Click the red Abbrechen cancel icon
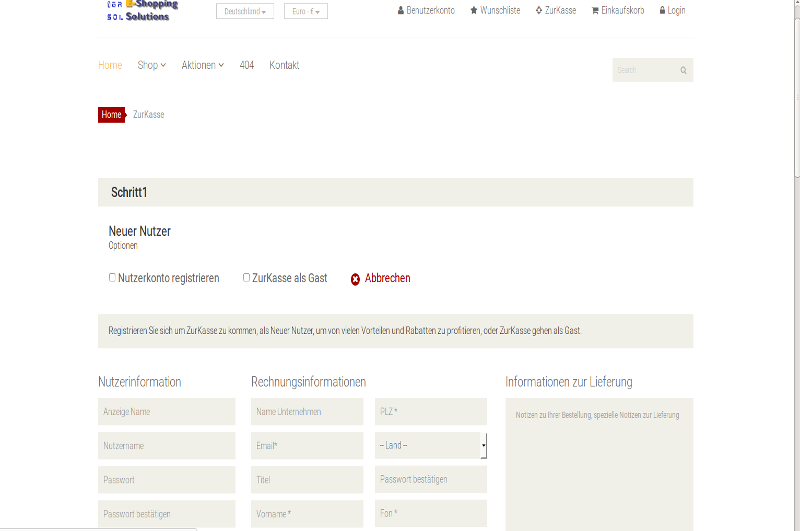Screen dimensions: 800x531 [355, 279]
